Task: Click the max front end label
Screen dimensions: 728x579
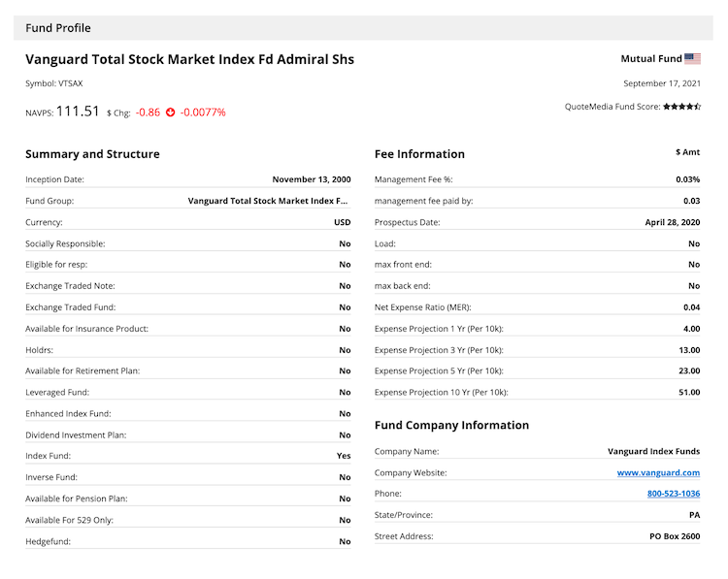Action: [403, 265]
